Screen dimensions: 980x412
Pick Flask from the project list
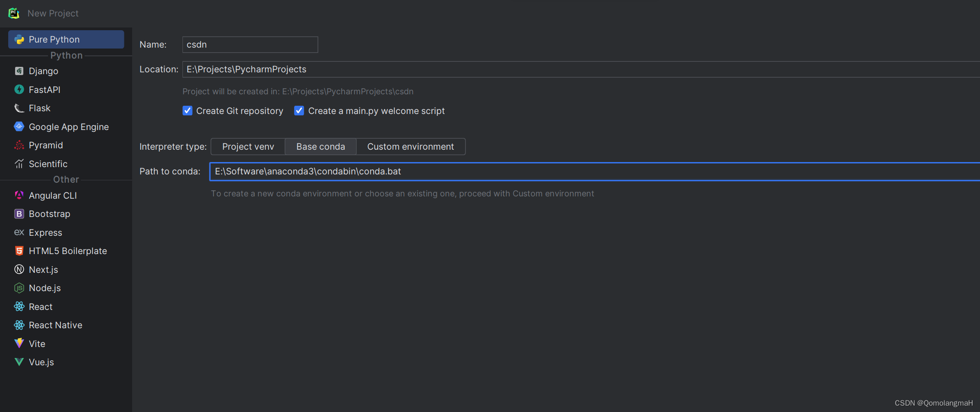coord(39,108)
